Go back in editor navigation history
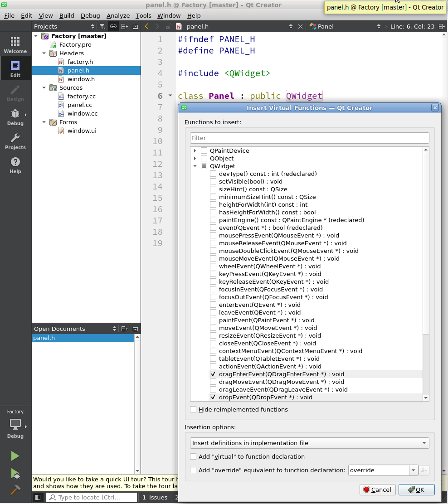The image size is (448, 504). [146, 26]
